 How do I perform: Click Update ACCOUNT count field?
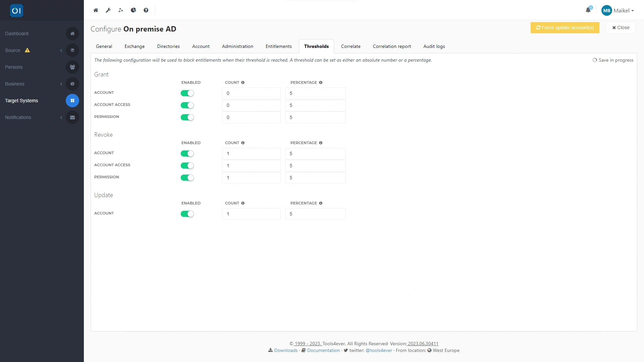pos(252,214)
